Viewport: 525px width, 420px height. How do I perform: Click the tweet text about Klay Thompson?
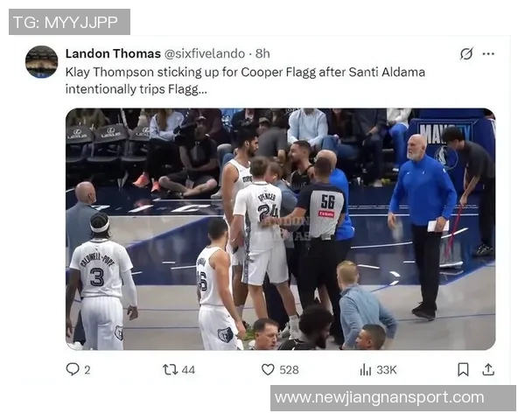tap(245, 80)
